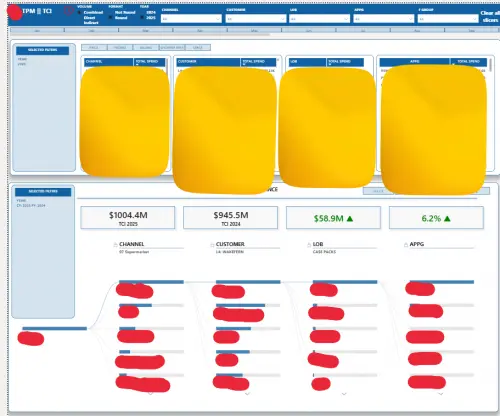The image size is (500, 416).
Task: Sort TOTAL SPEND in the APPG table
Action: pos(469,62)
